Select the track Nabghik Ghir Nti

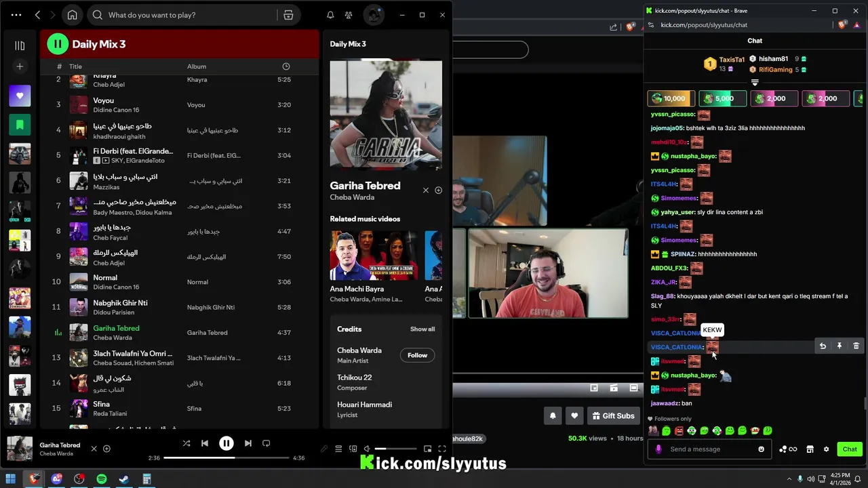[179, 307]
